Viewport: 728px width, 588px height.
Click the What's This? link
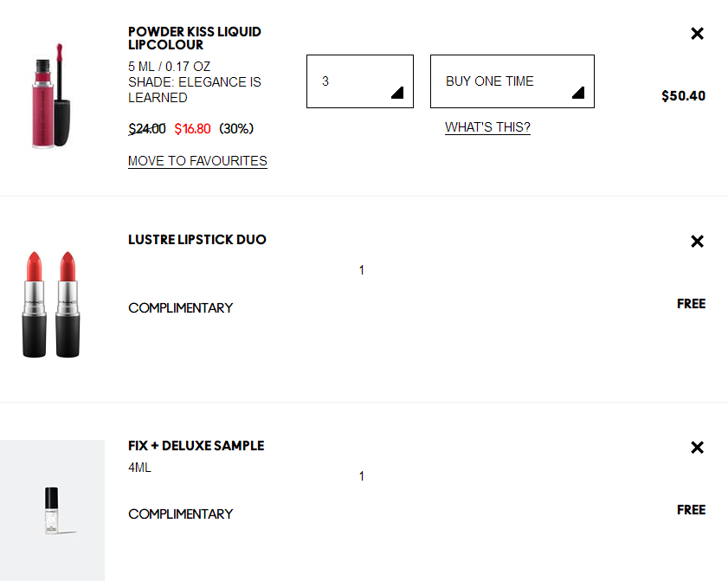(487, 127)
